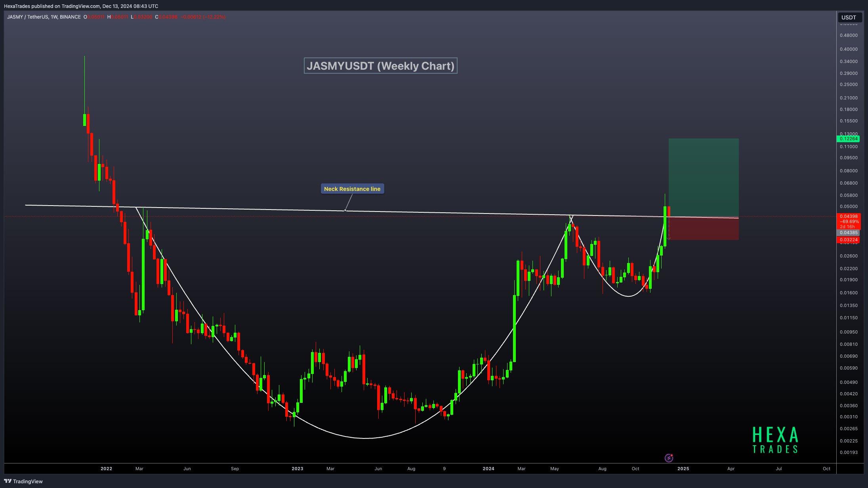Click the 0.25000 price scale value
This screenshot has height=488, width=868.
point(849,84)
